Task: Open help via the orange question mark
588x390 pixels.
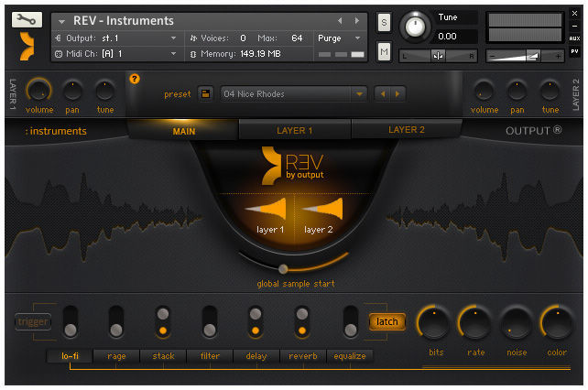Action: 135,79
